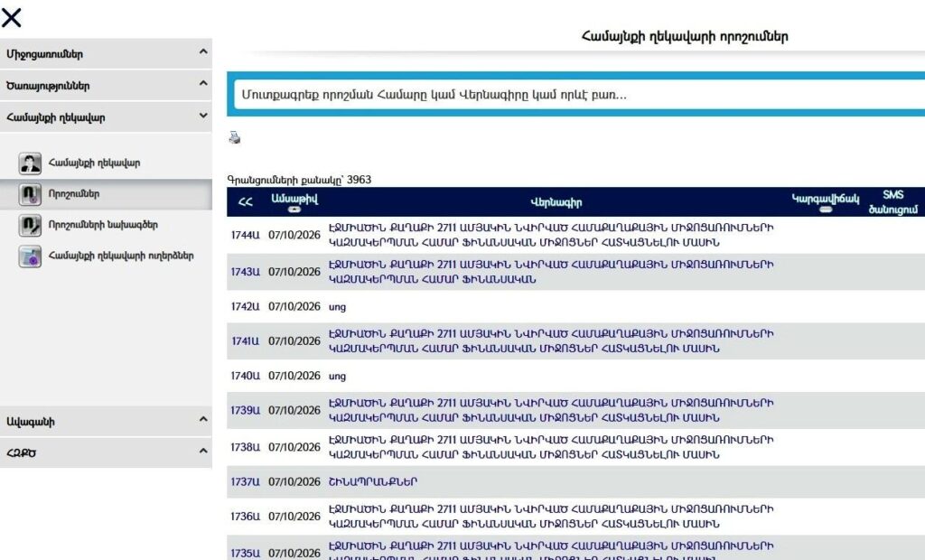Click the << arrows in table header

tap(246, 201)
